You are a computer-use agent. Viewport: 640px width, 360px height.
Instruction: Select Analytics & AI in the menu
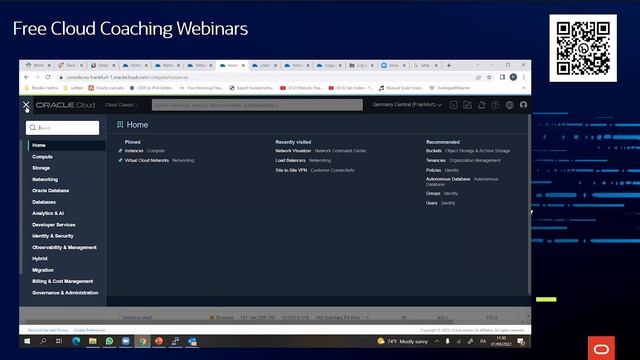(x=48, y=213)
